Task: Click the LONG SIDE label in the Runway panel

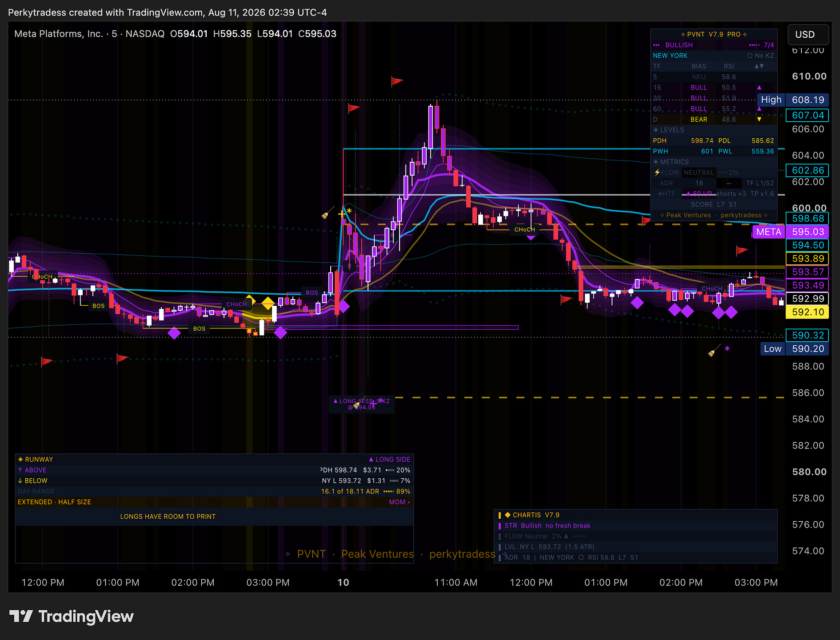Action: (390, 459)
